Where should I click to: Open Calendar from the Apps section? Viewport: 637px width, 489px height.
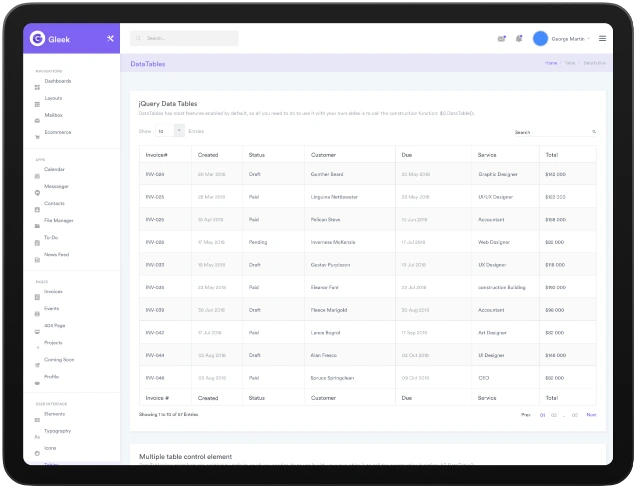(x=54, y=169)
